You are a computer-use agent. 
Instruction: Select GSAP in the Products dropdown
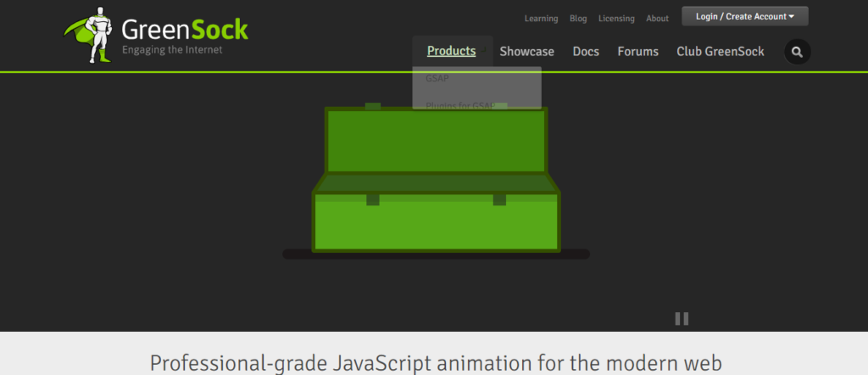click(x=437, y=78)
